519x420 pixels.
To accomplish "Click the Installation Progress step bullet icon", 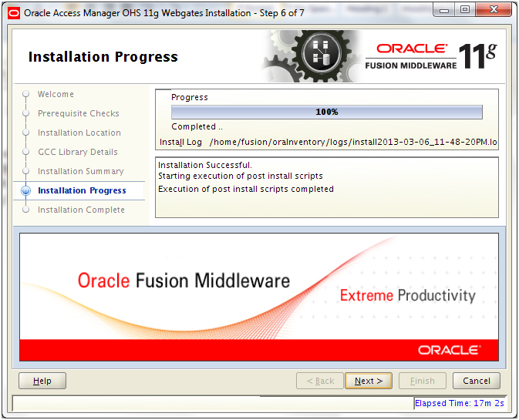I will point(25,190).
